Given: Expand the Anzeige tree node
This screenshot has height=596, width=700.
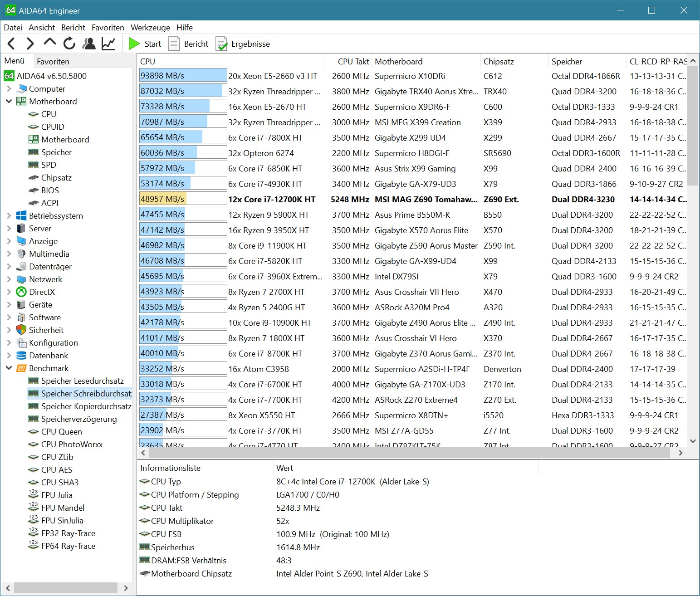Looking at the screenshot, I should (9, 241).
